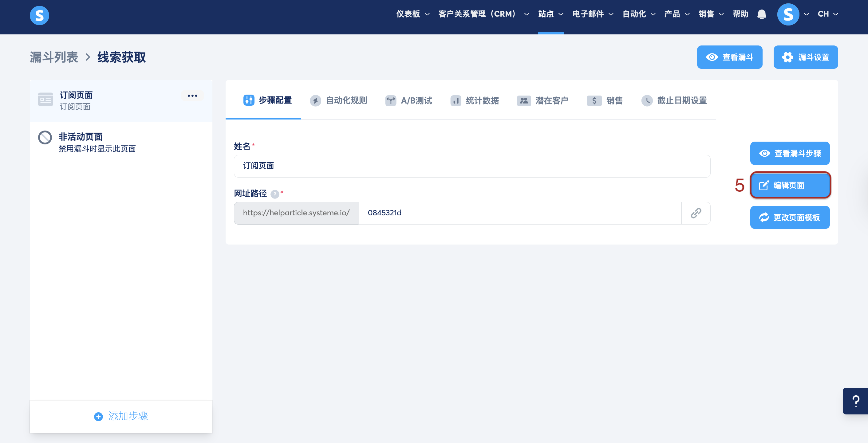Click the 查看漏斗步骤 button
The width and height of the screenshot is (868, 443).
[x=790, y=153]
